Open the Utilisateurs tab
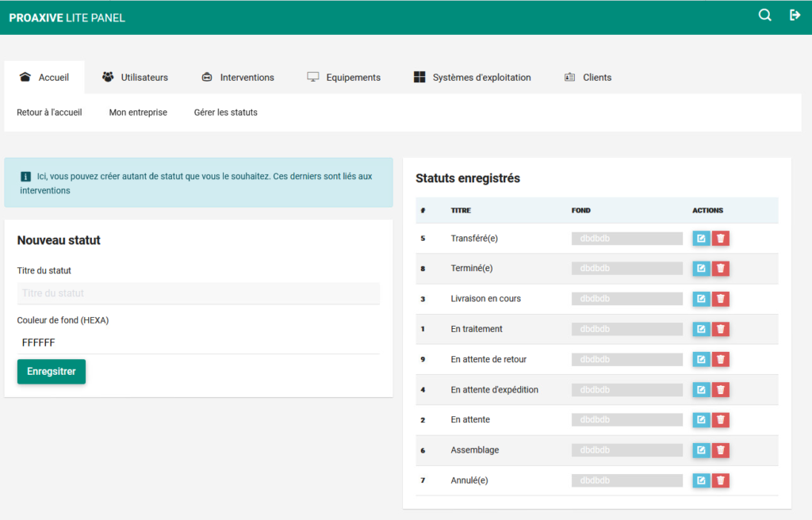The image size is (812, 520). (x=135, y=78)
